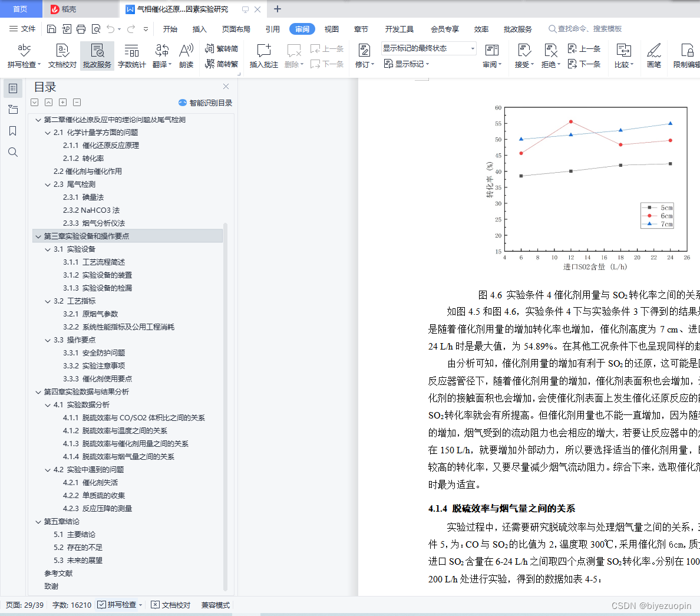Collapse the 2.1 化学计量学方面的问题 node
Screen dimensions: 700x616
tap(48, 133)
